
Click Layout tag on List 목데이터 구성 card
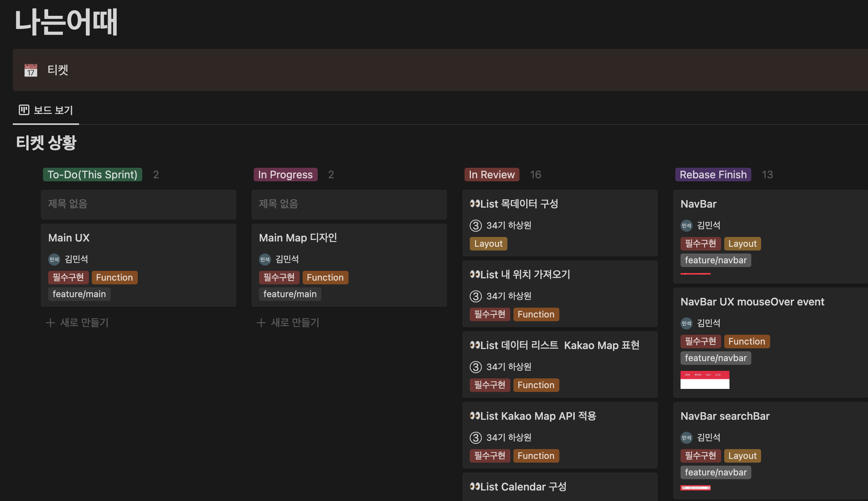coord(488,244)
